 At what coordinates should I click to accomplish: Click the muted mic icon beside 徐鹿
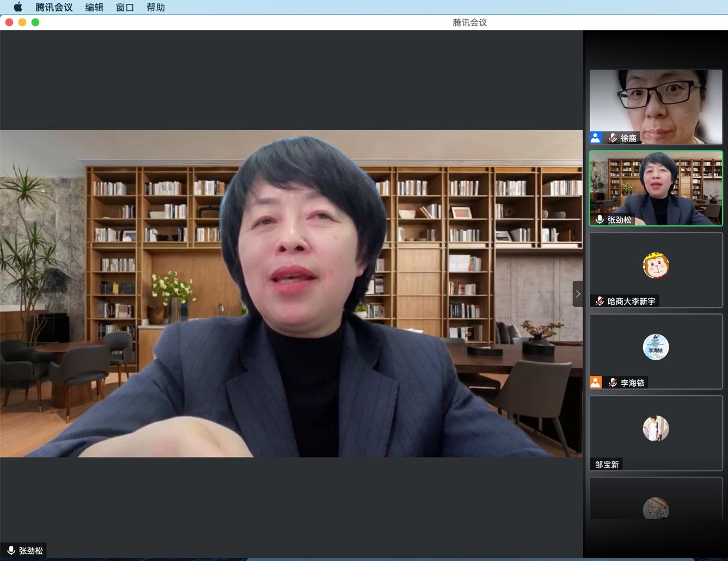click(613, 138)
